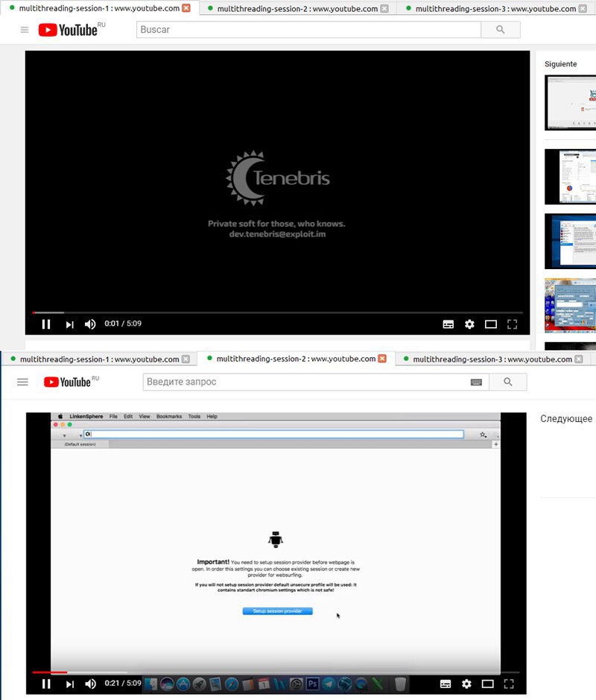This screenshot has width=596, height=700.
Task: Open settings gear in the 0:21 player
Action: (466, 684)
